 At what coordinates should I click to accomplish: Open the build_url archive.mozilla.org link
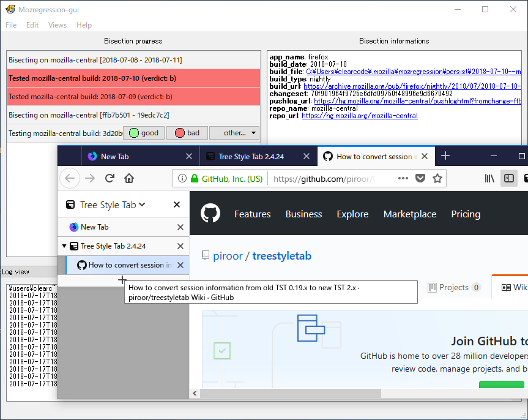412,86
